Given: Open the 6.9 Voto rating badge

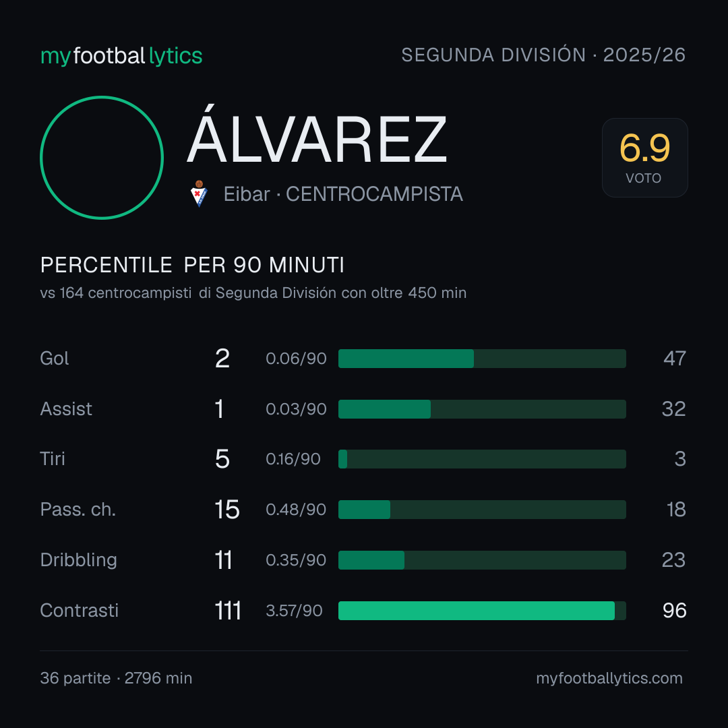Looking at the screenshot, I should (x=645, y=157).
